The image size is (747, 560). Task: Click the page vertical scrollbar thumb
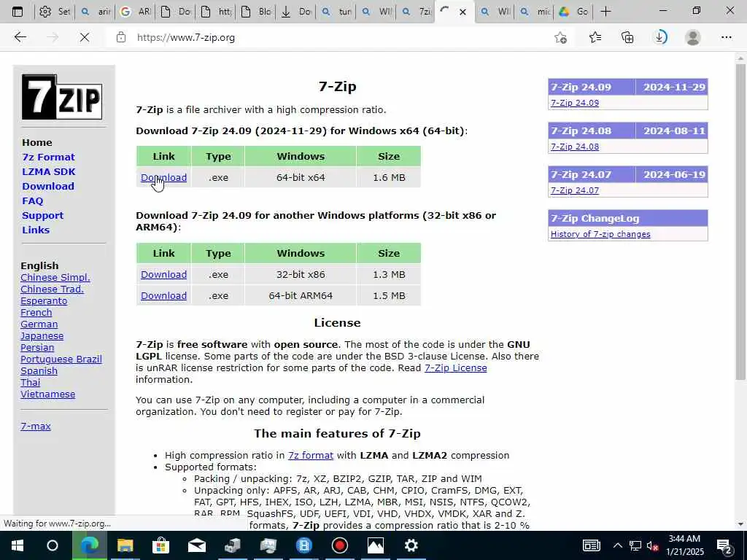point(740,222)
